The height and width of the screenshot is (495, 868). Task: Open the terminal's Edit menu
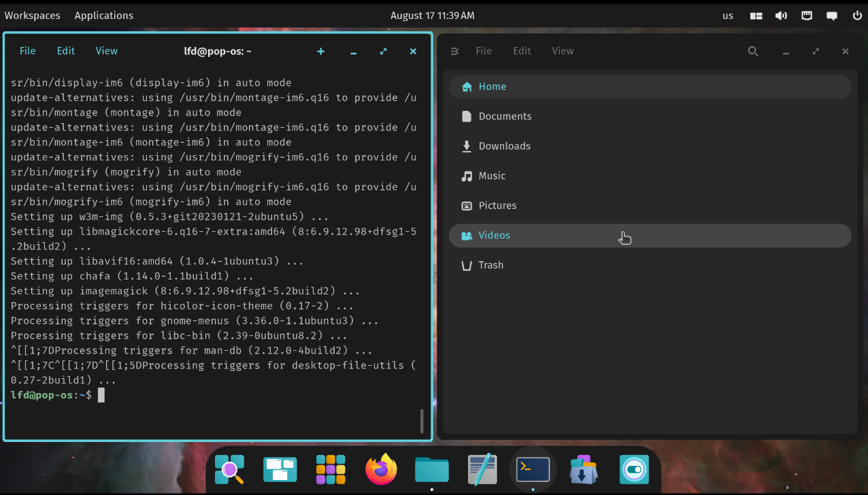(65, 50)
